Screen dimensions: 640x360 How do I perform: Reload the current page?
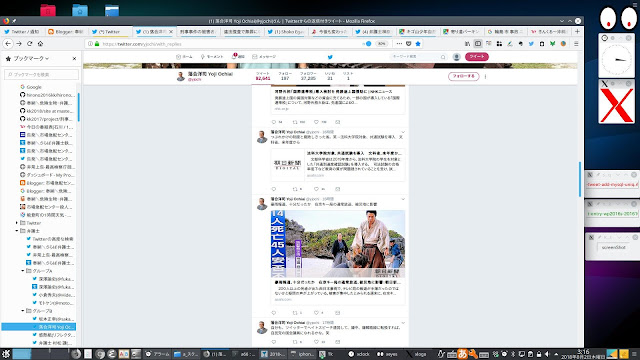pyautogui.click(x=29, y=44)
